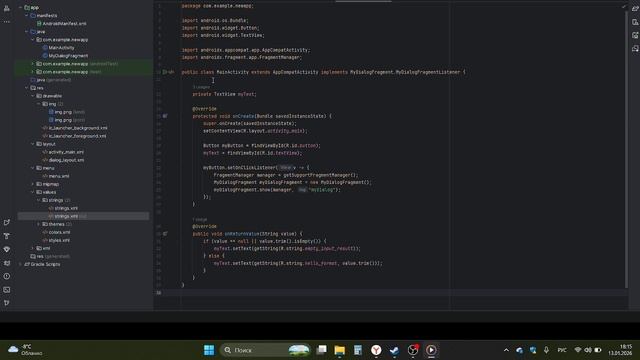Open the Calculator taskbar icon
This screenshot has height=360, width=640.
pyautogui.click(x=358, y=350)
